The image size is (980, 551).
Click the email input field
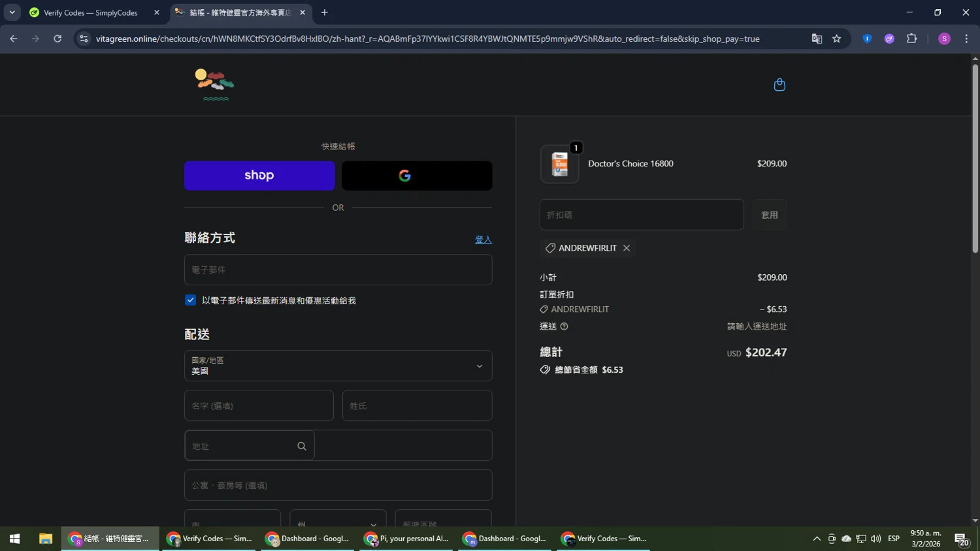pyautogui.click(x=338, y=270)
